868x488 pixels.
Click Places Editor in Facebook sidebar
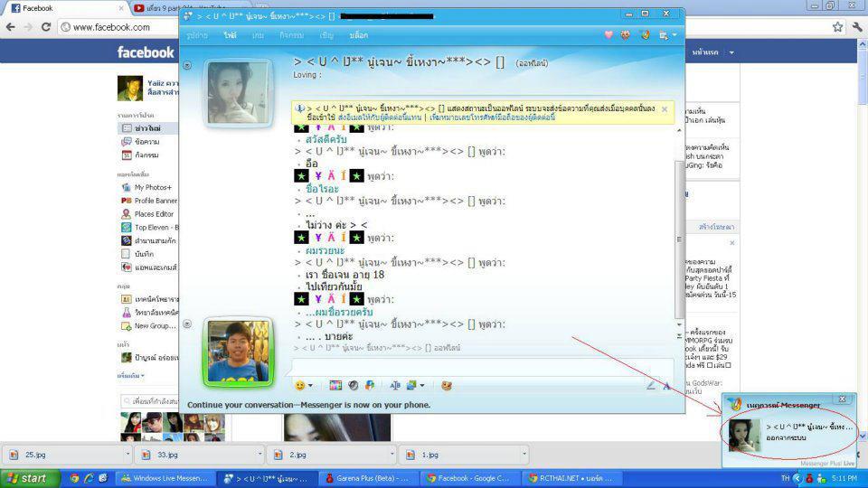[154, 214]
